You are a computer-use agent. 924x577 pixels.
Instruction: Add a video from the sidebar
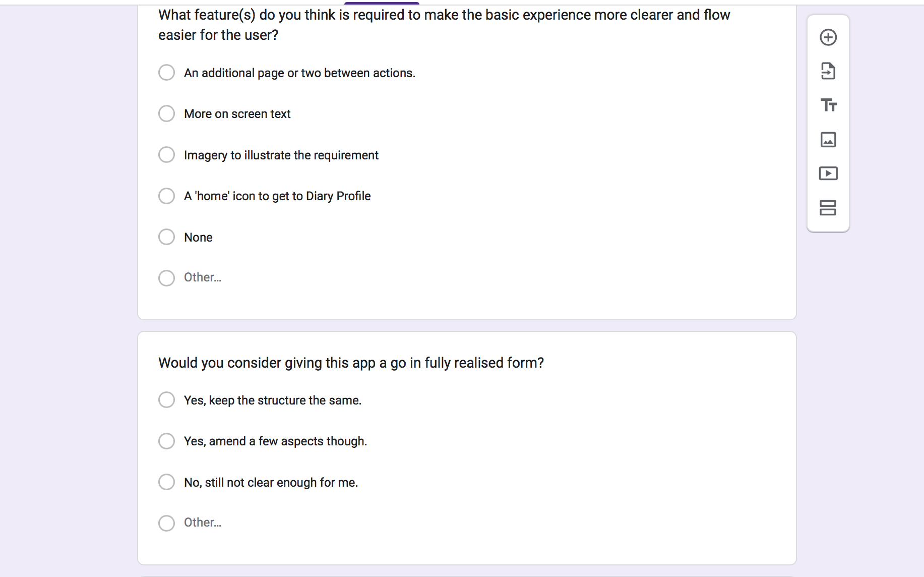(x=828, y=174)
